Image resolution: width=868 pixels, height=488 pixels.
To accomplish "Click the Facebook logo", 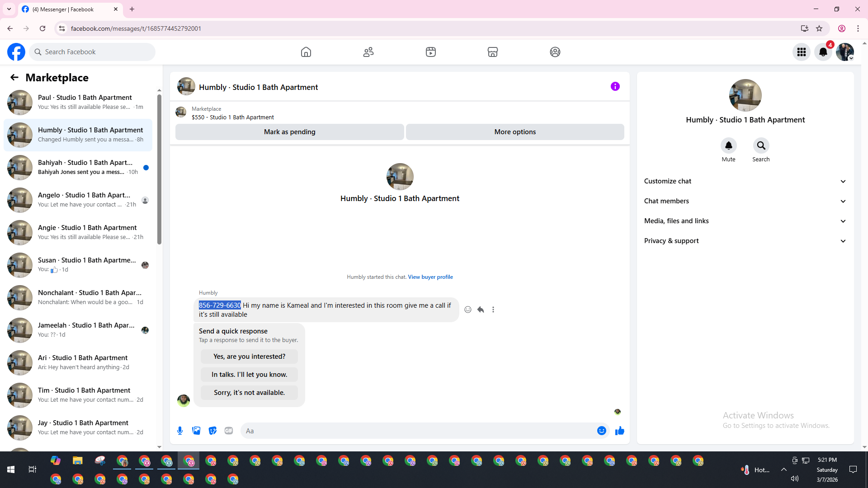I will click(16, 52).
